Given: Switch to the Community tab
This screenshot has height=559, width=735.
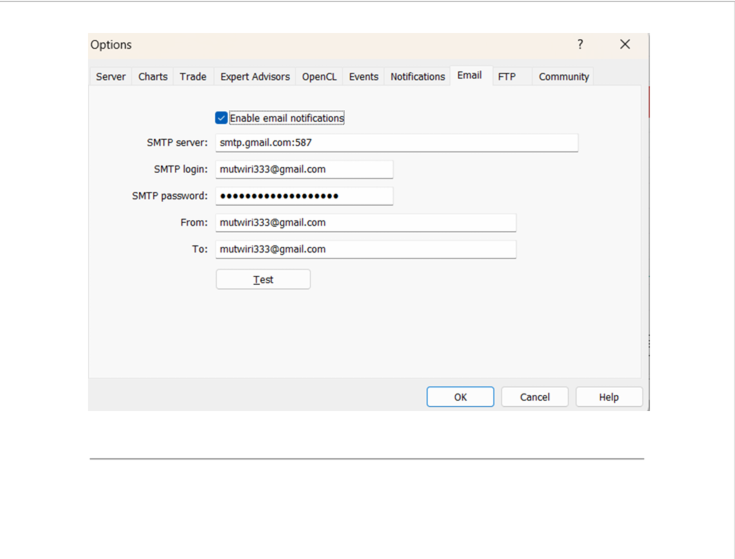Looking at the screenshot, I should [x=563, y=77].
